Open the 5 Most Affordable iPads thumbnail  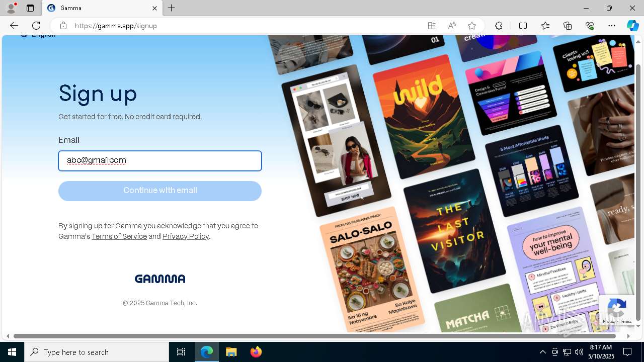point(531,171)
